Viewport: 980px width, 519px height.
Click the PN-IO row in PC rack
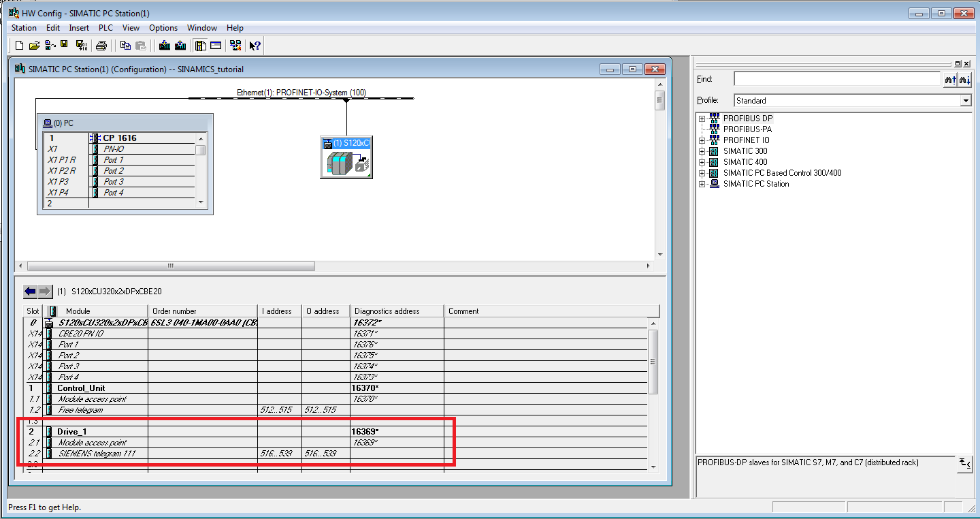120,148
